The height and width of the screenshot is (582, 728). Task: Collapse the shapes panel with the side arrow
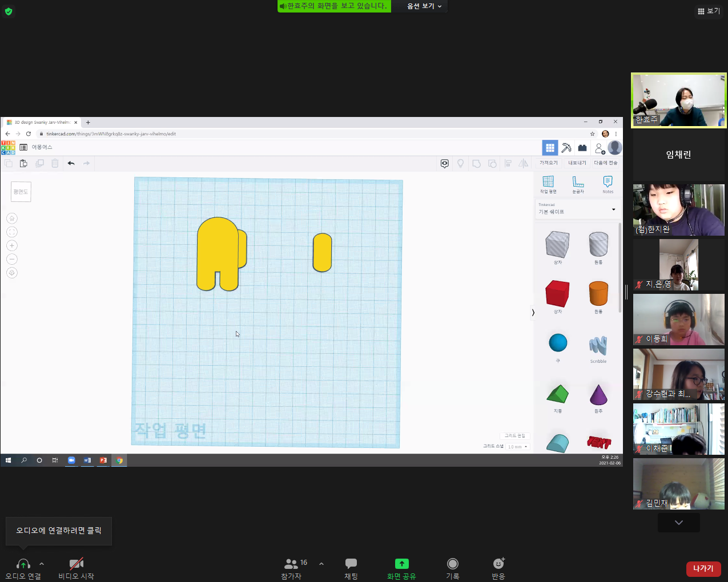pyautogui.click(x=533, y=313)
